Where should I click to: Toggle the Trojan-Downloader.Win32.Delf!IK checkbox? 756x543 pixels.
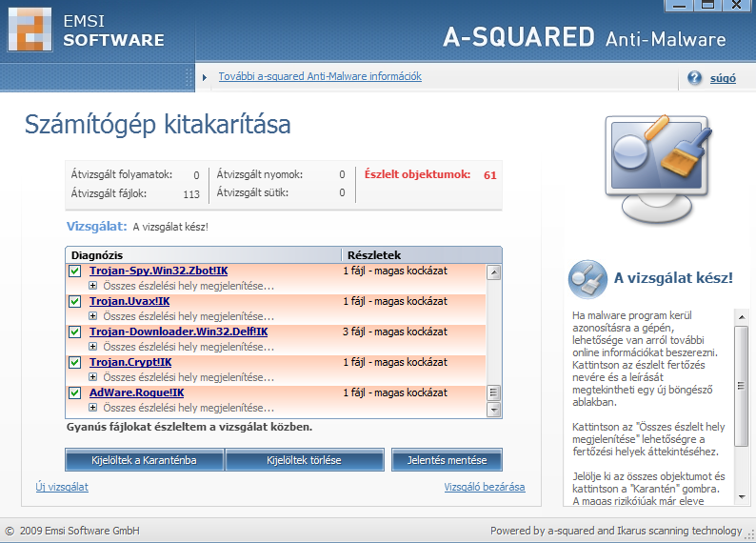coord(74,332)
